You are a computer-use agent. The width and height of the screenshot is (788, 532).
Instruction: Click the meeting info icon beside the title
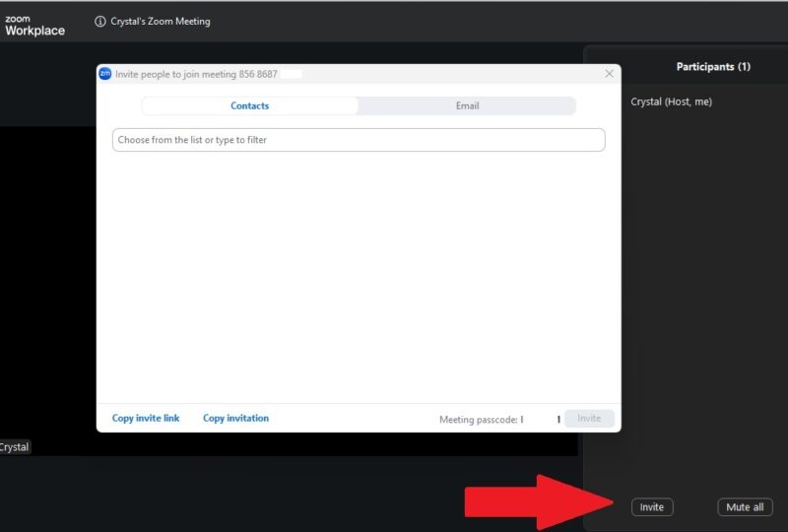click(100, 21)
